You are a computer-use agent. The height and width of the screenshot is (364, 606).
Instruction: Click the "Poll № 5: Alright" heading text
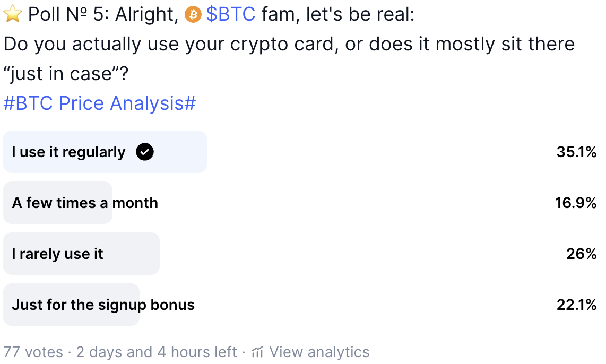(102, 15)
